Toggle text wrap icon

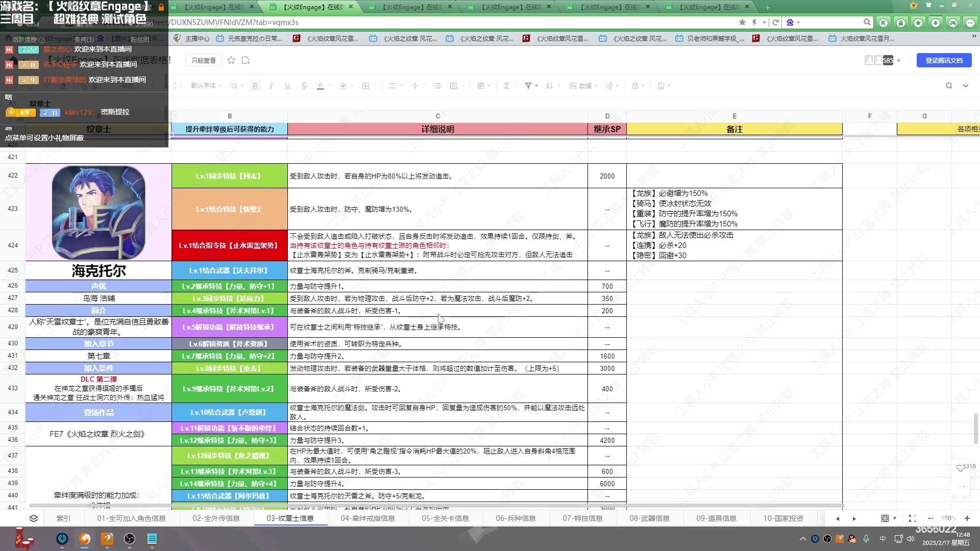437,86
